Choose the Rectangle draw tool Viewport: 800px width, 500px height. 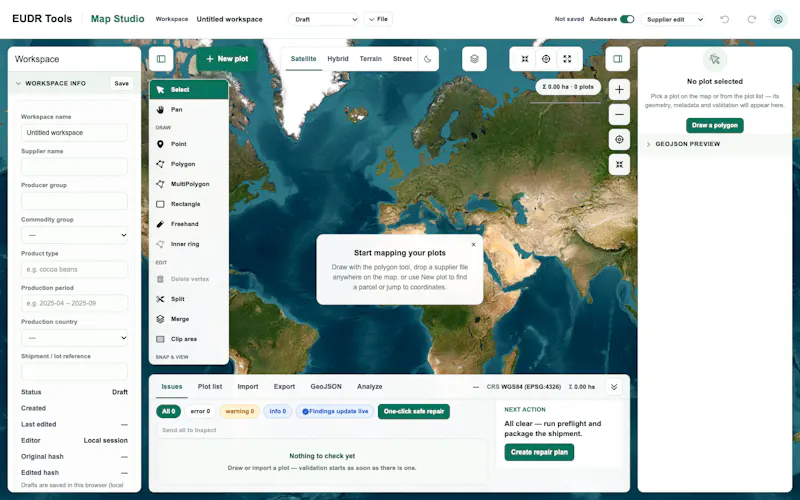pyautogui.click(x=188, y=204)
